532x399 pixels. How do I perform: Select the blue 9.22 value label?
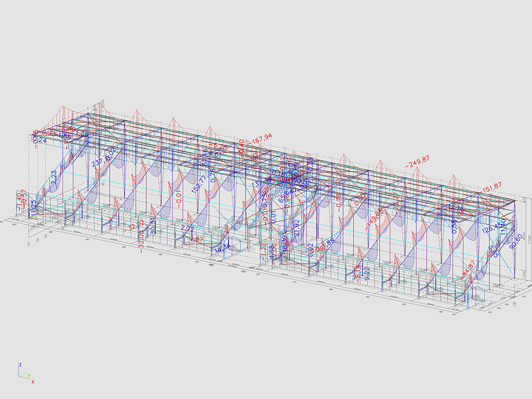click(x=366, y=272)
